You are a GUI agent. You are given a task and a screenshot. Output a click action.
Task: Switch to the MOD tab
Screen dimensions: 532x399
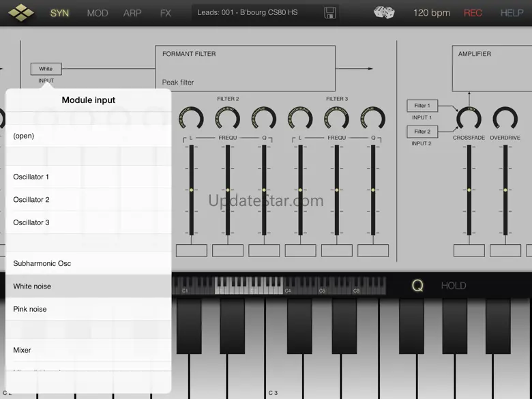click(x=98, y=13)
